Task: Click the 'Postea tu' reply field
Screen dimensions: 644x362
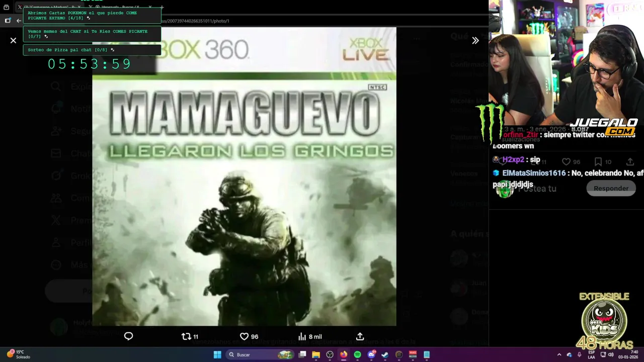Action: point(537,189)
